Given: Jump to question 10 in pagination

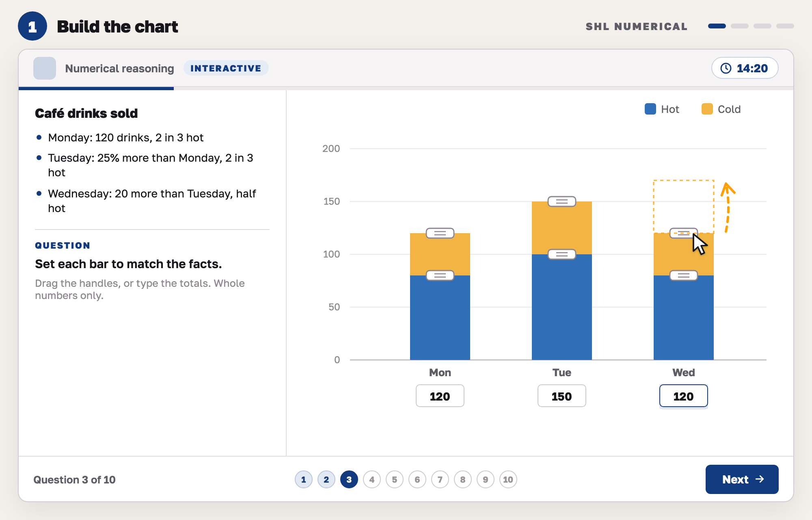Looking at the screenshot, I should tap(508, 479).
